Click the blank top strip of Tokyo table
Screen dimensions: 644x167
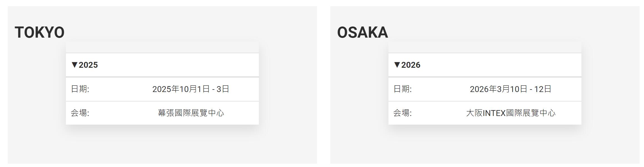tap(162, 47)
